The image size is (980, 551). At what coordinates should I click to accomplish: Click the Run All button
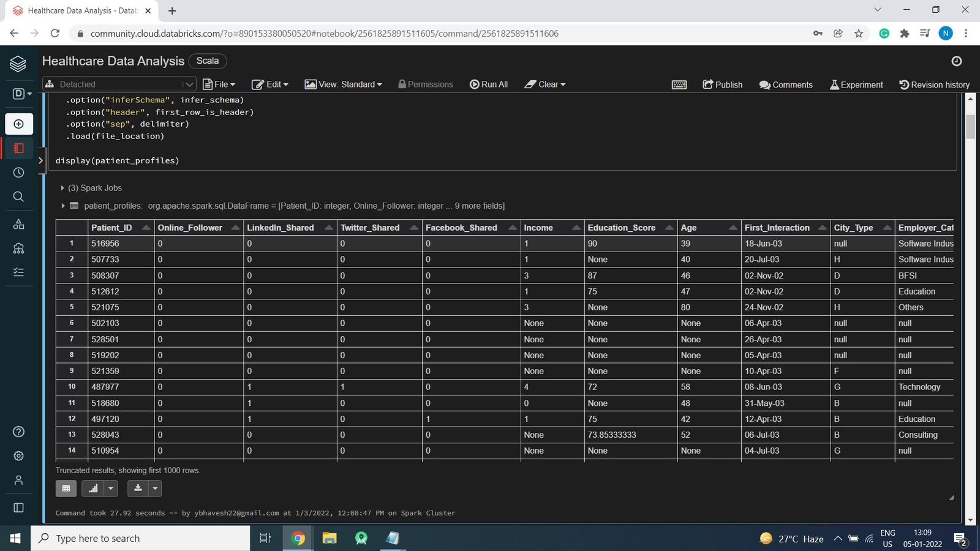[x=489, y=84]
